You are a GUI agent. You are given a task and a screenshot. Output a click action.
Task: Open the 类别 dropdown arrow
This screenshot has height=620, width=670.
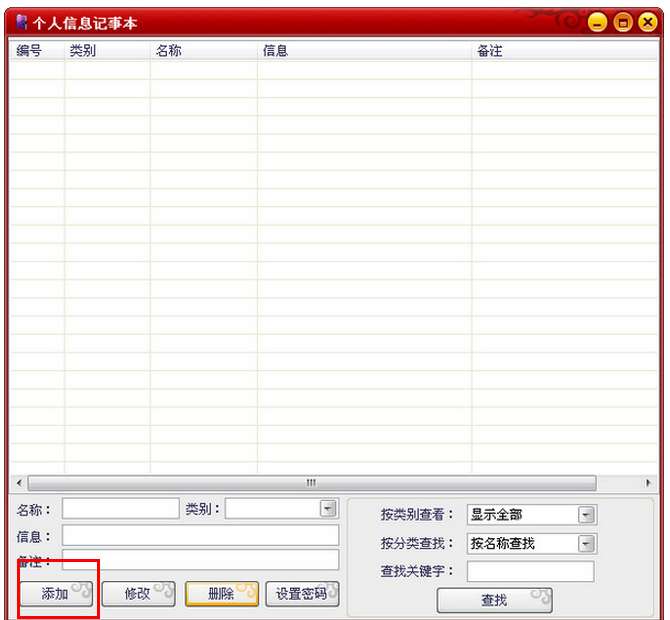[328, 508]
